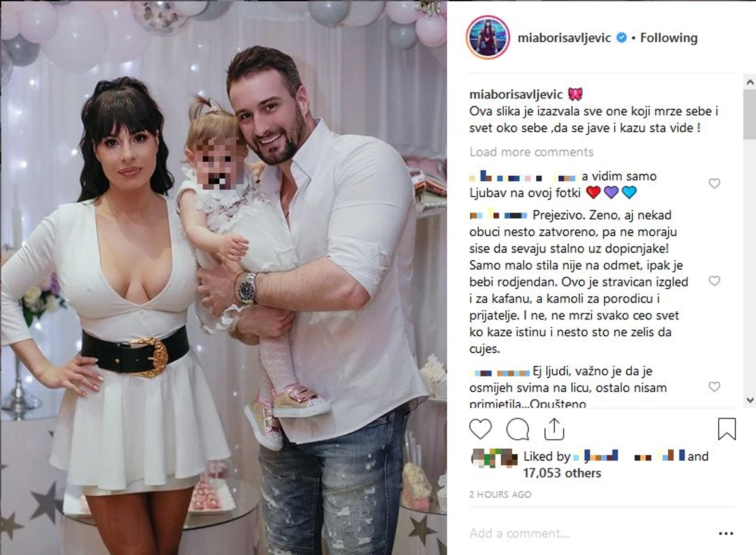Like the post with the heart icon
The image size is (756, 555).
click(x=481, y=429)
